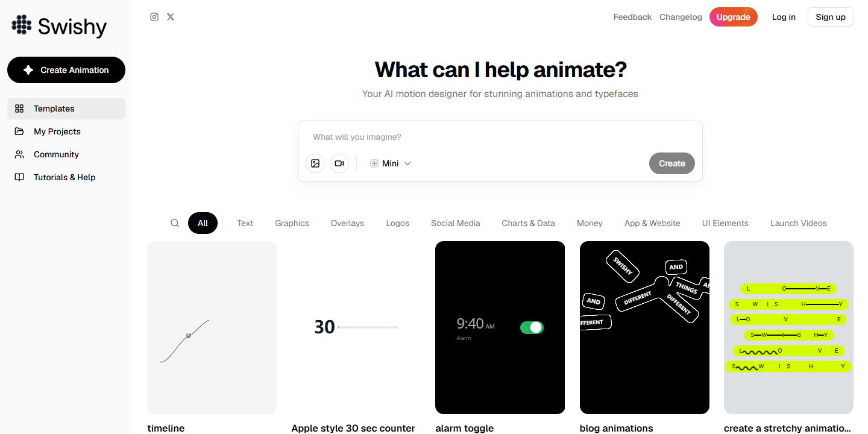The width and height of the screenshot is (868, 434).
Task: Select the Charts & Data category filter
Action: (528, 223)
